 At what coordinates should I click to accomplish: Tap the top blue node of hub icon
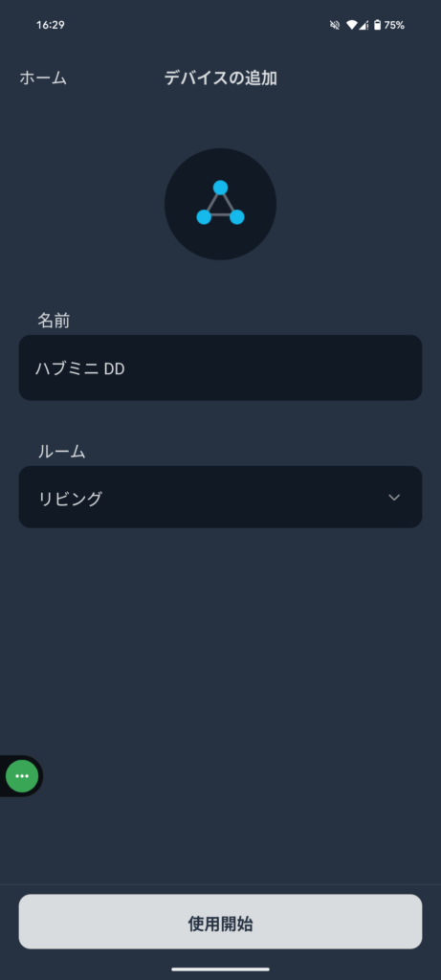pyautogui.click(x=220, y=188)
